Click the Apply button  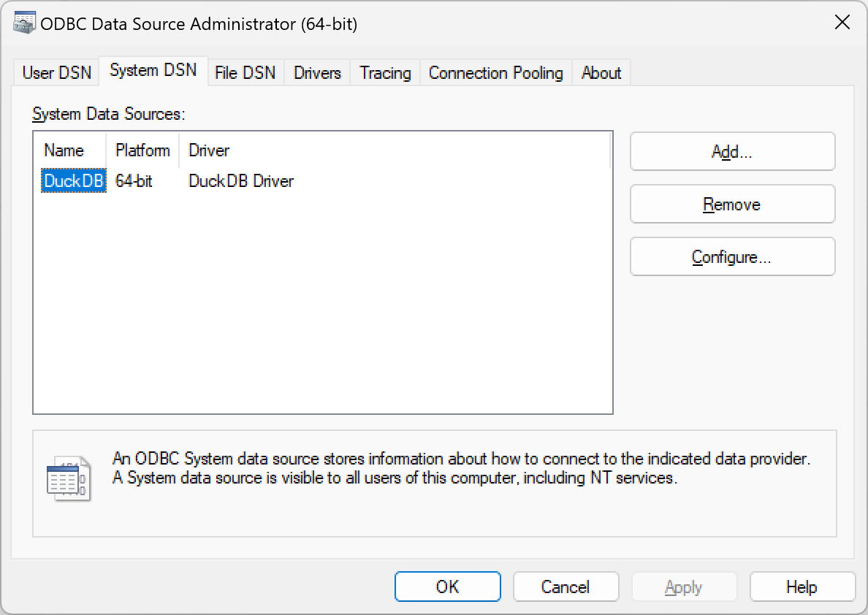coord(684,587)
